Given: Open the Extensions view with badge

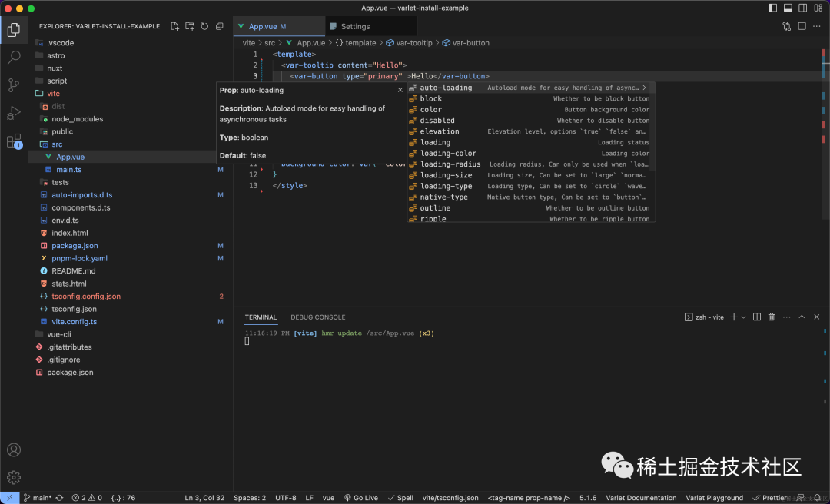Looking at the screenshot, I should (14, 141).
